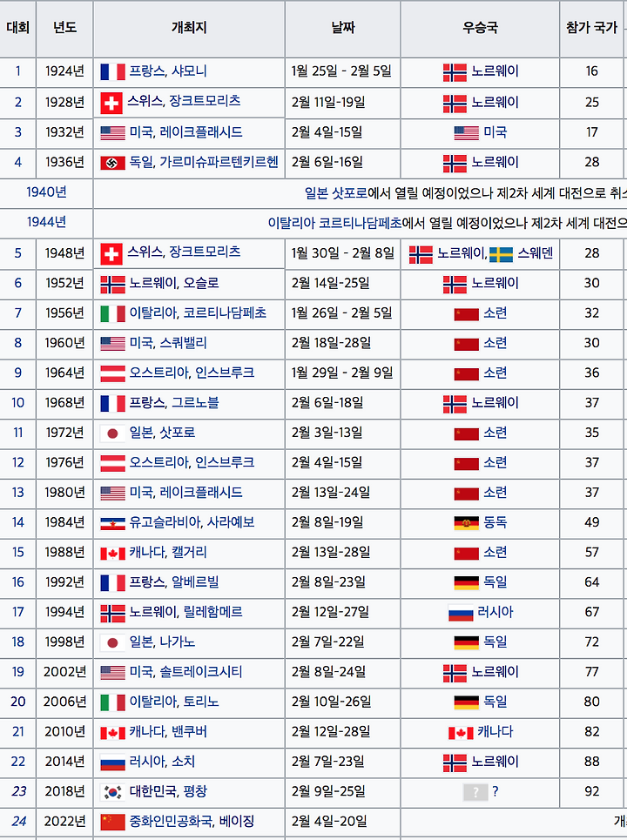Click the date cell 1월 30일 - 2월 8일
The image size is (627, 840).
[x=343, y=253]
